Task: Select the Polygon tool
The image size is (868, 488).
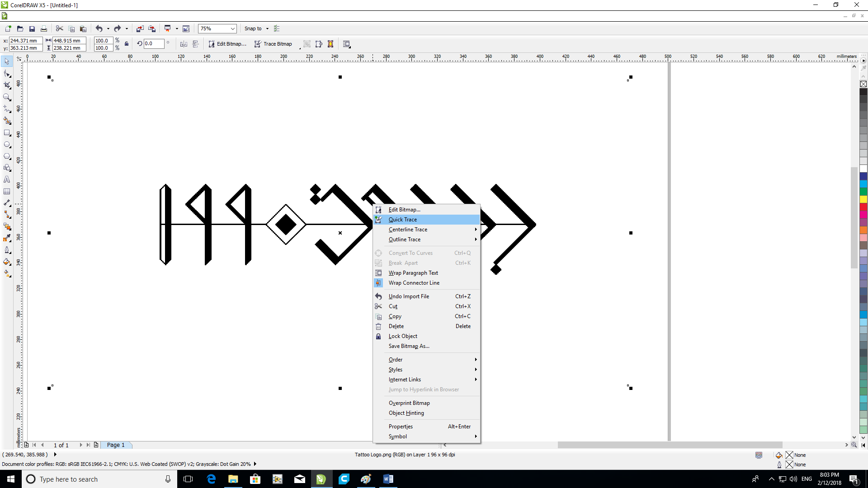Action: click(x=7, y=156)
